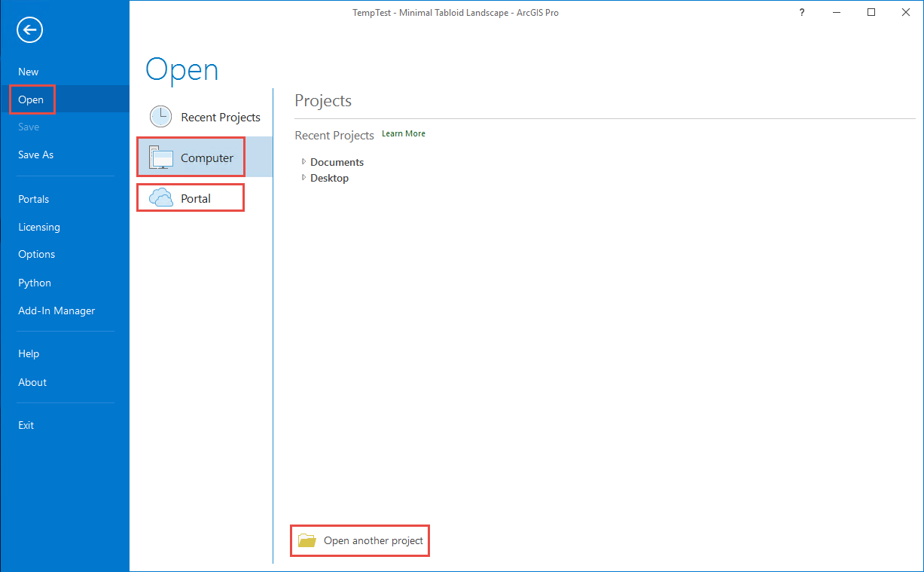
Task: Select Help in the sidebar
Action: (x=29, y=353)
